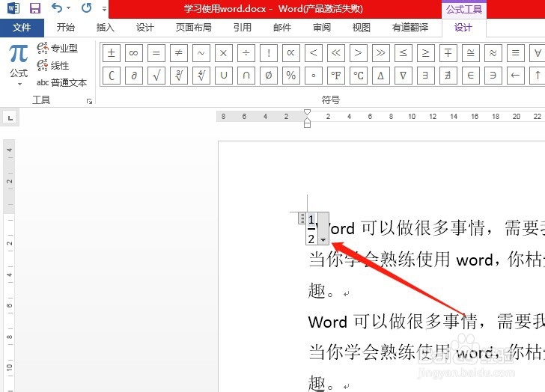Insert the cube root symbol
The width and height of the screenshot is (545, 392).
click(179, 76)
